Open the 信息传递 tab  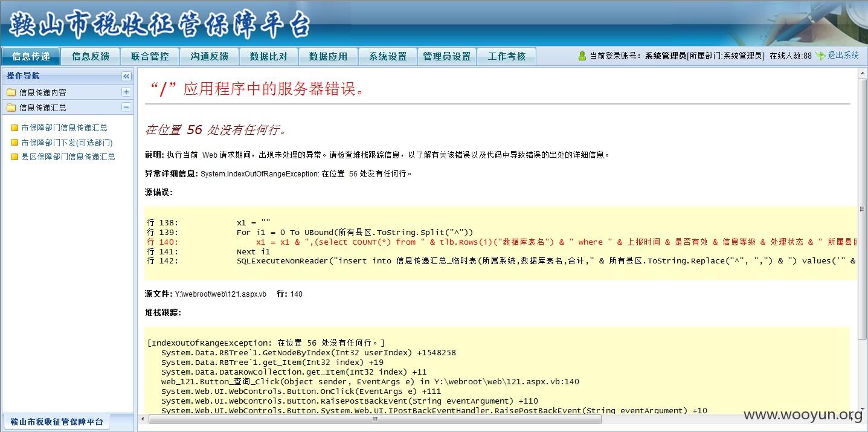(31, 56)
